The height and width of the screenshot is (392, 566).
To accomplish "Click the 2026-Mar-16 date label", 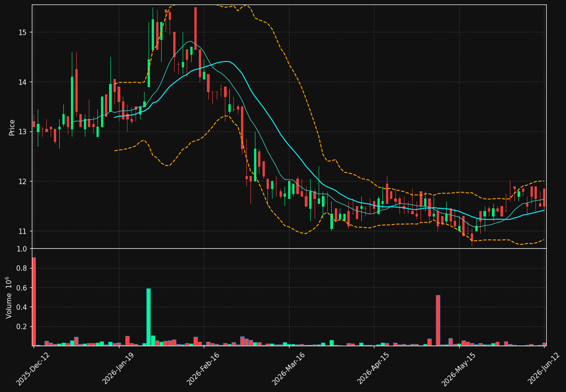I will pos(289,369).
